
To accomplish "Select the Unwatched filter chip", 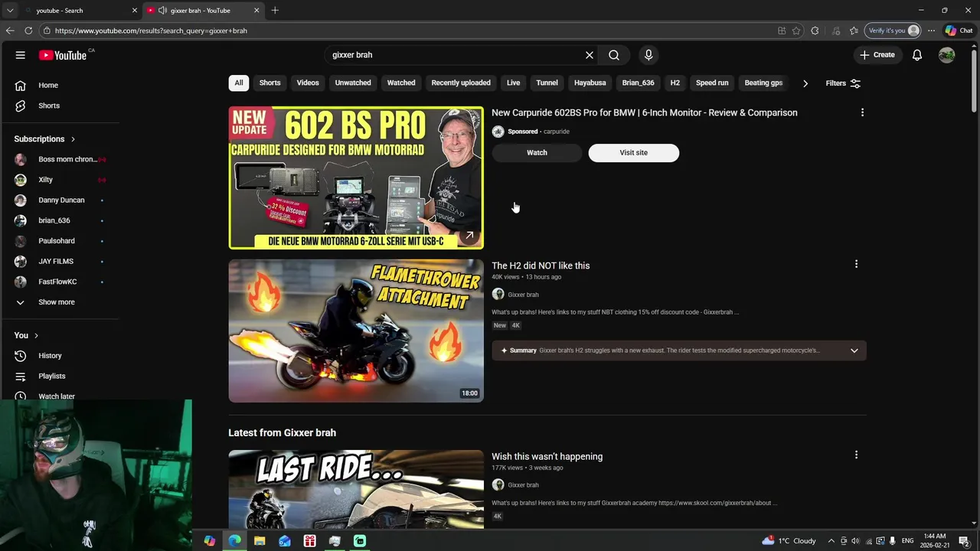I will pyautogui.click(x=353, y=83).
